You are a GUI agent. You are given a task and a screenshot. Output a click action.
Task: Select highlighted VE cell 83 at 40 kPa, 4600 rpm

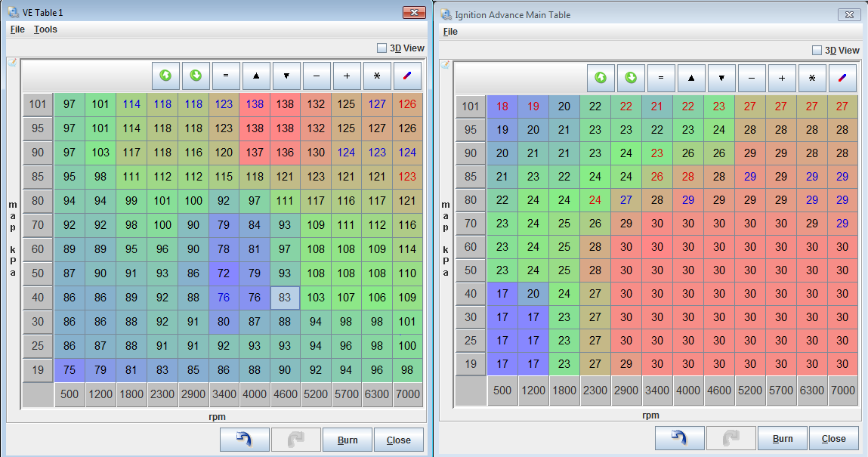click(285, 298)
